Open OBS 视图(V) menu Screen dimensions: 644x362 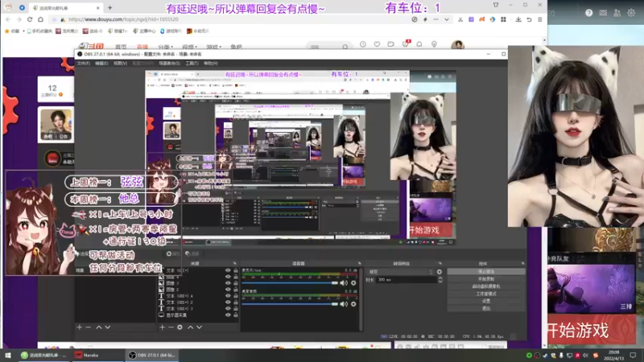coord(120,64)
